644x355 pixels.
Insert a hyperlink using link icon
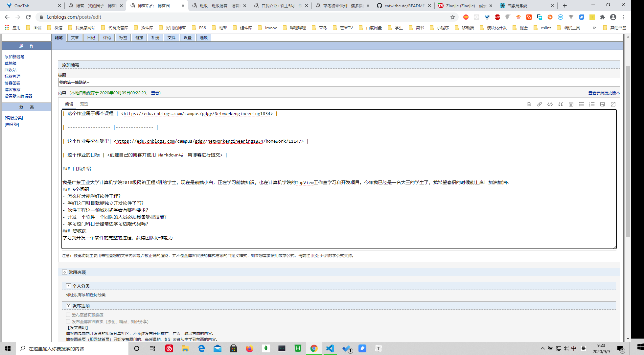[540, 104]
